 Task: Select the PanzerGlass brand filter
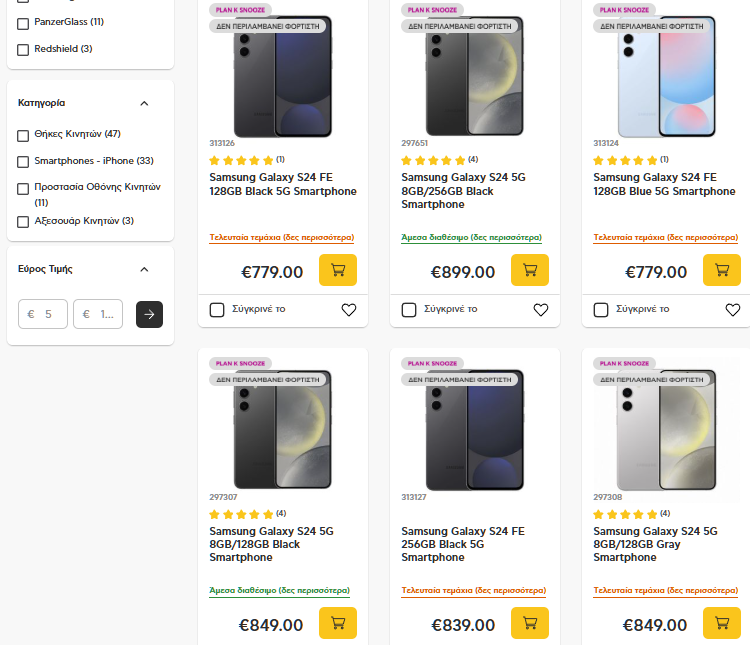pos(23,22)
